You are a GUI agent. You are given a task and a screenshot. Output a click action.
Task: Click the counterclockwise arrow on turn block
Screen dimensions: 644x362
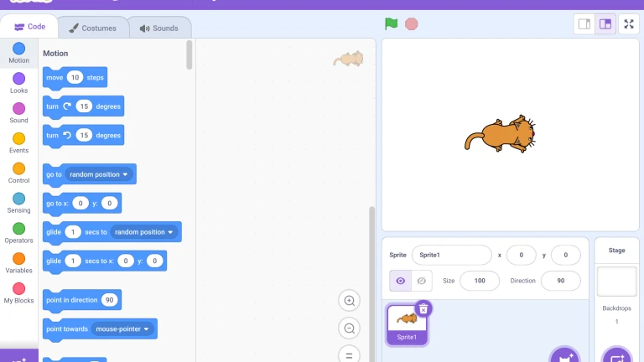point(67,135)
